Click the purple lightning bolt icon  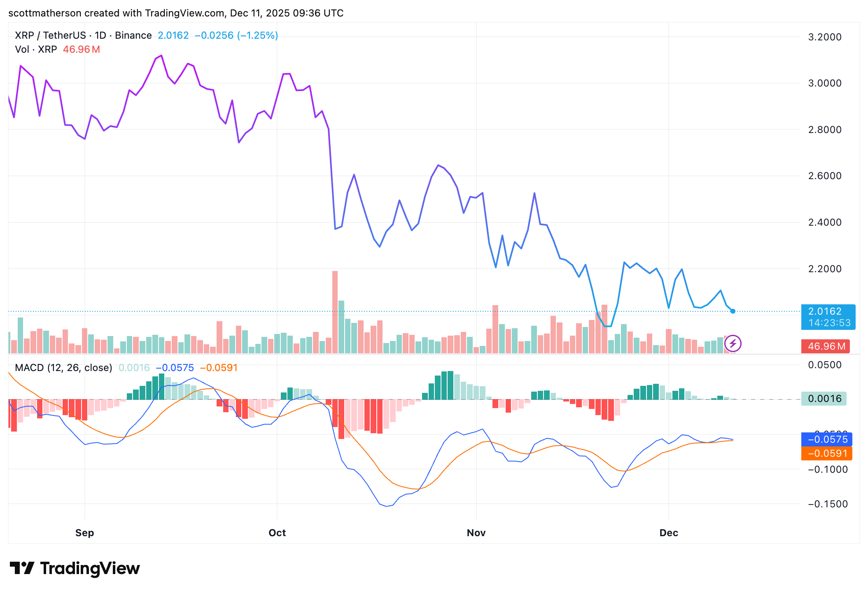(733, 343)
